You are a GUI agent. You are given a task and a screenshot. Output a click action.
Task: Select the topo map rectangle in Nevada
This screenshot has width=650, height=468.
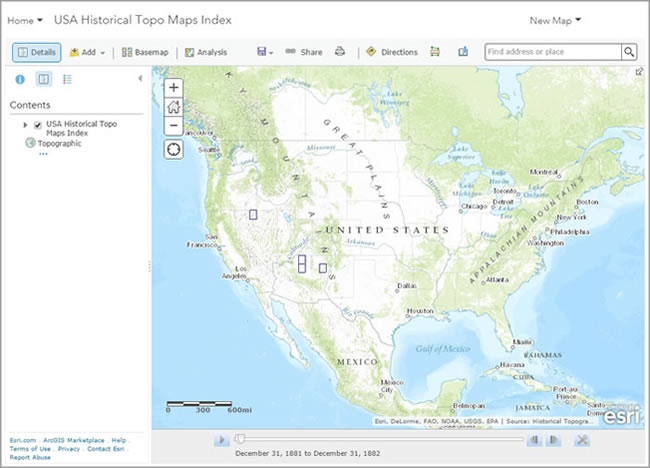coord(253,214)
